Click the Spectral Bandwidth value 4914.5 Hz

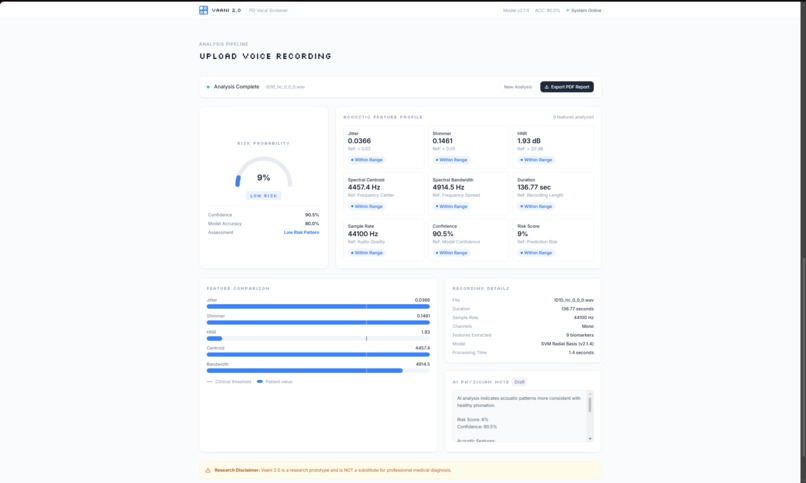pos(448,187)
